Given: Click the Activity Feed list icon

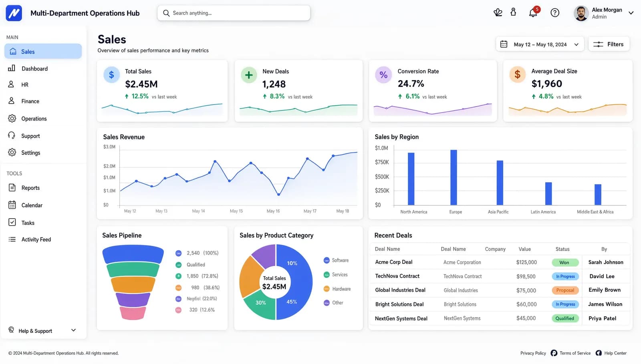Looking at the screenshot, I should coord(12,239).
